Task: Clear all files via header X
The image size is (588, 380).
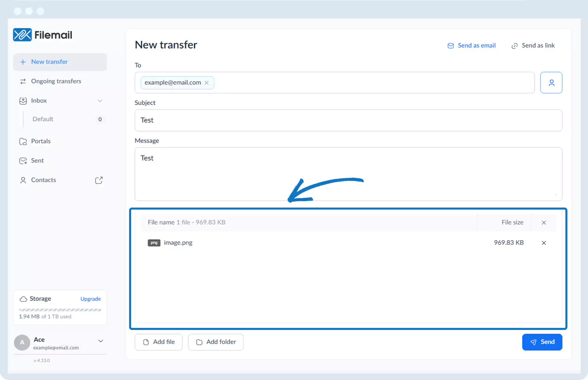Action: (x=544, y=223)
